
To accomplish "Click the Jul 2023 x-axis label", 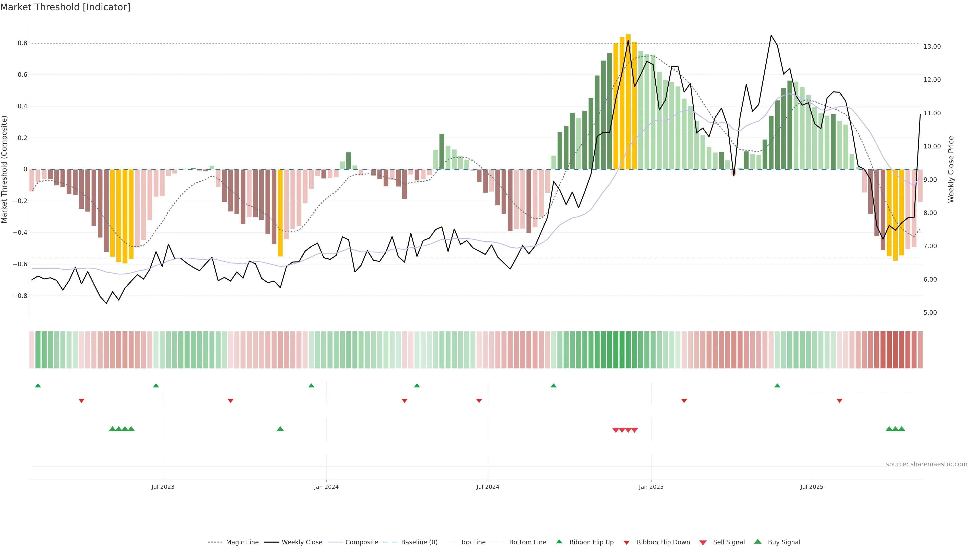I will coord(163,487).
